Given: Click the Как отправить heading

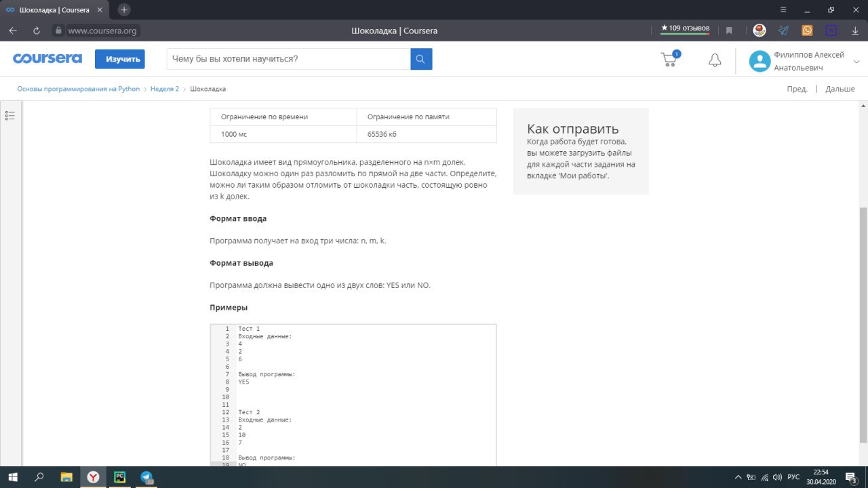Looking at the screenshot, I should tap(573, 129).
